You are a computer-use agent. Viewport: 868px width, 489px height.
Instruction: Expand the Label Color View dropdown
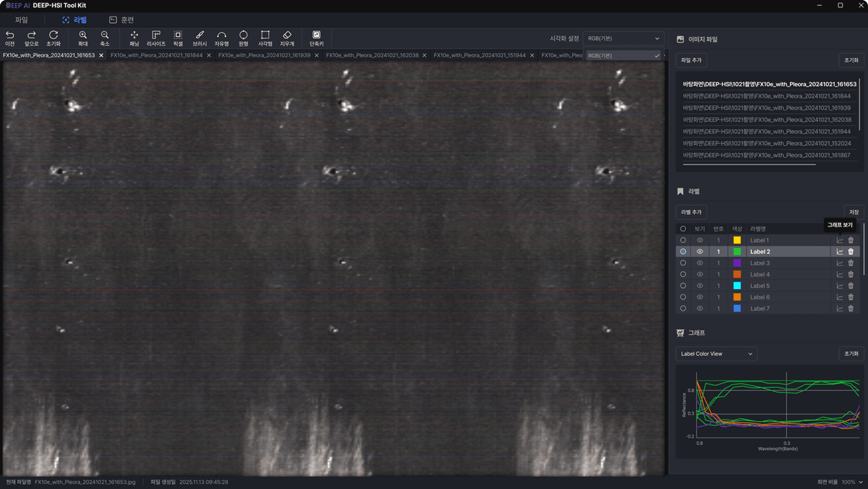click(716, 354)
